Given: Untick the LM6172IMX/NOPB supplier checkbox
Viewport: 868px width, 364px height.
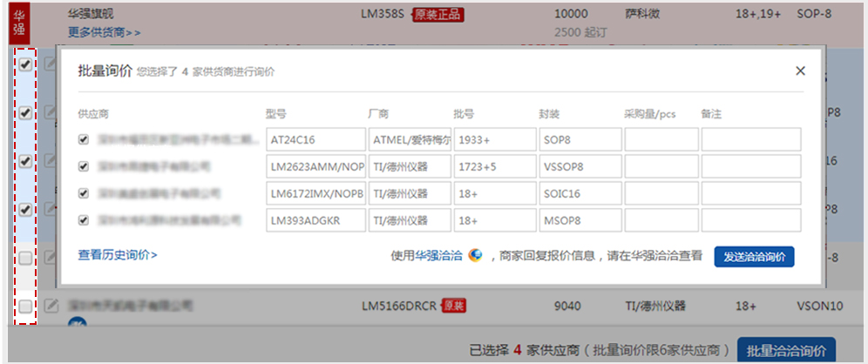Looking at the screenshot, I should pyautogui.click(x=84, y=193).
